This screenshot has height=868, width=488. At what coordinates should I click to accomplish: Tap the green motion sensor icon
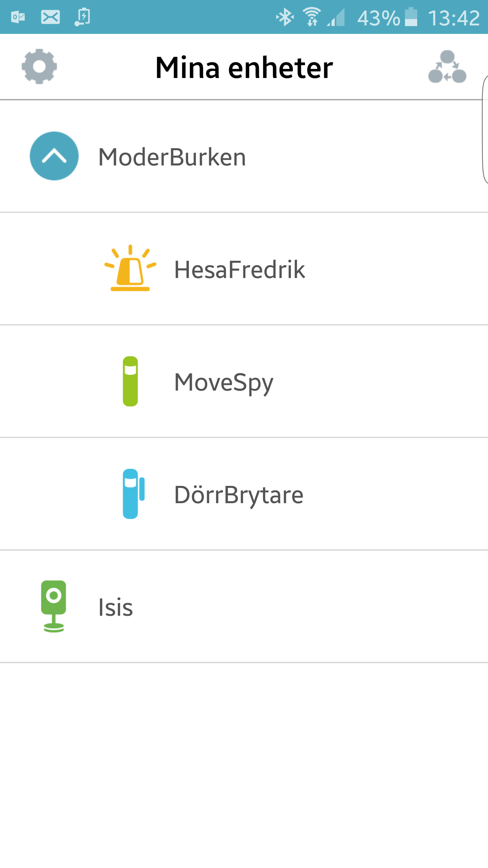coord(130,381)
